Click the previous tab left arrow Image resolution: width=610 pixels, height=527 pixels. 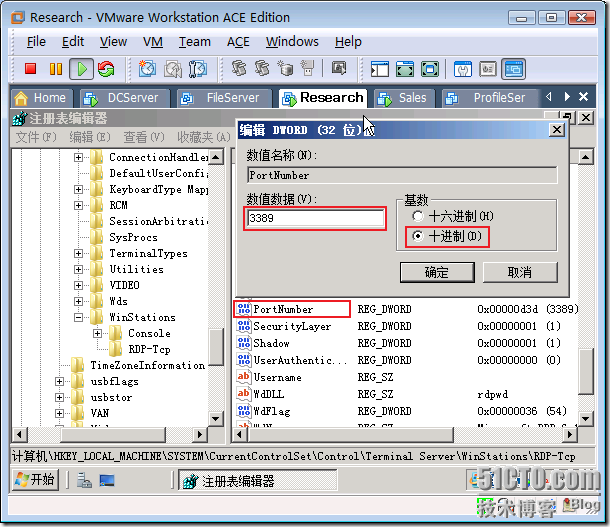pyautogui.click(x=549, y=96)
